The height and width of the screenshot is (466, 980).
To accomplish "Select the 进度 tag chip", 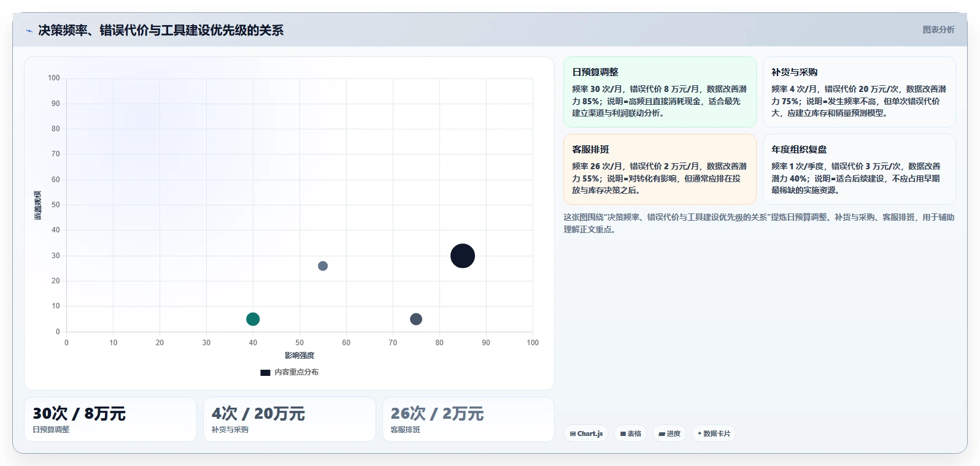I will (x=669, y=434).
